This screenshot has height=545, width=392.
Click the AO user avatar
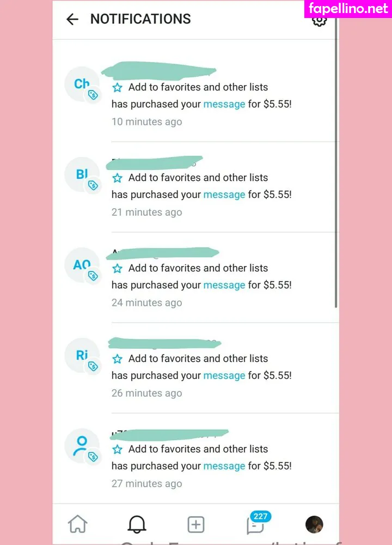(x=82, y=265)
